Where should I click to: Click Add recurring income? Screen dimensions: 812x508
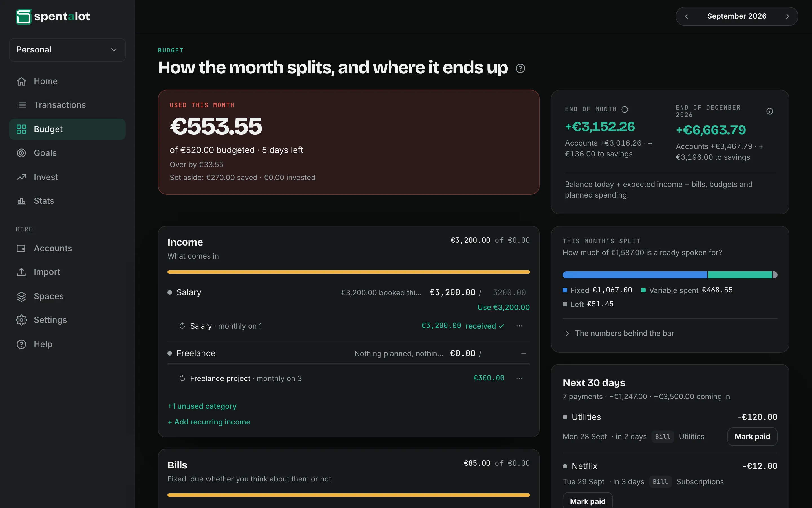click(209, 422)
